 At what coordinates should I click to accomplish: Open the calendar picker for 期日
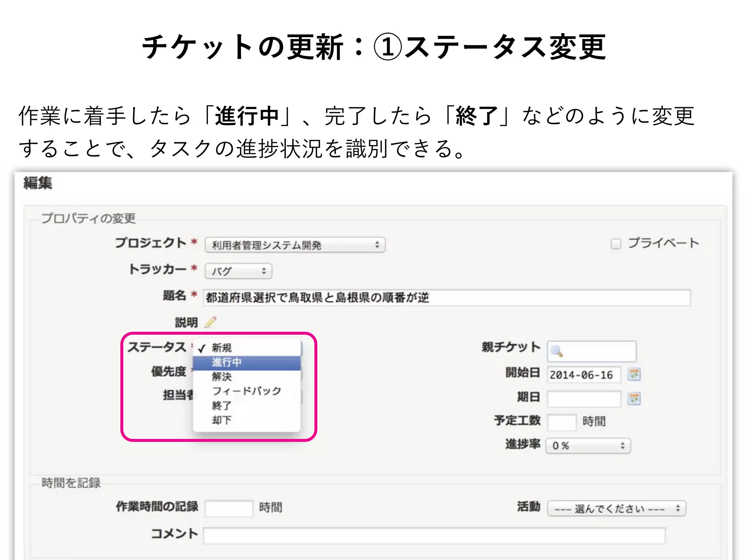point(634,398)
